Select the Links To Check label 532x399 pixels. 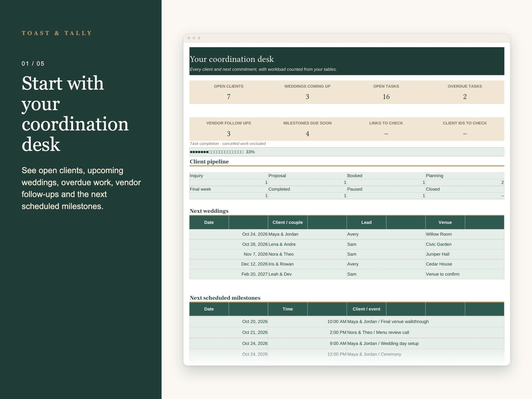386,123
